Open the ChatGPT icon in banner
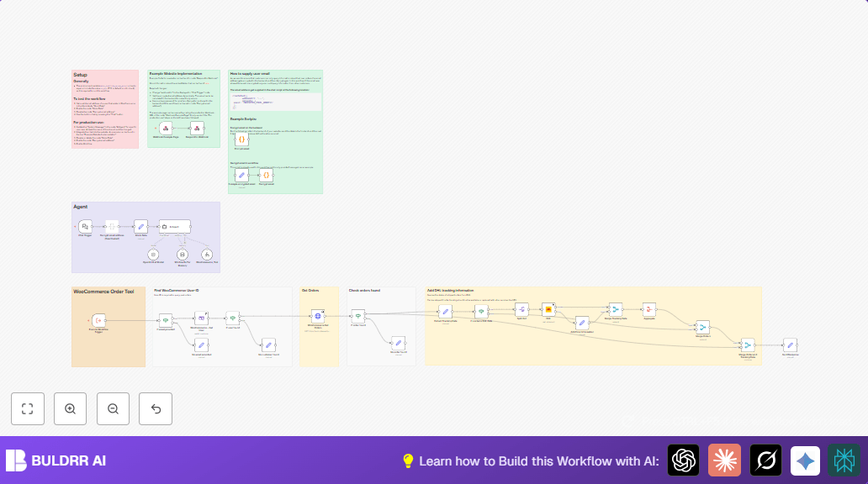The height and width of the screenshot is (484, 868). pyautogui.click(x=683, y=460)
